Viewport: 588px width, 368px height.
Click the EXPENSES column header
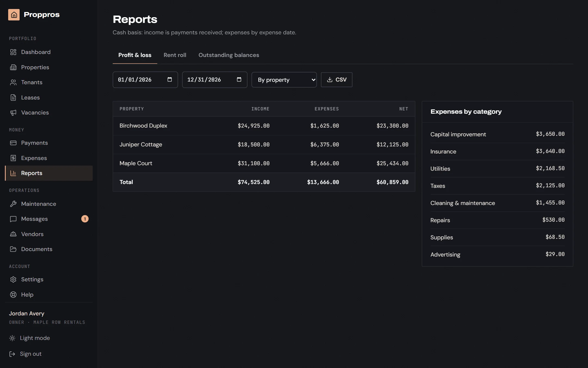327,109
